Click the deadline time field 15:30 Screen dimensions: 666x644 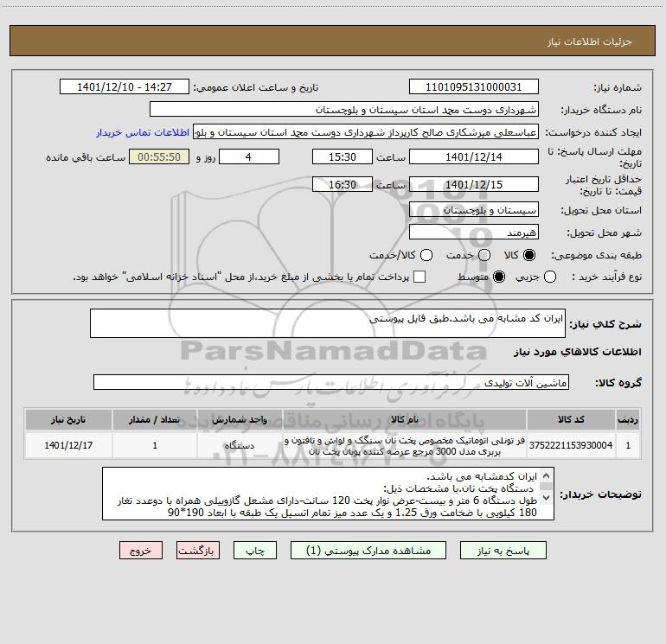click(x=343, y=156)
